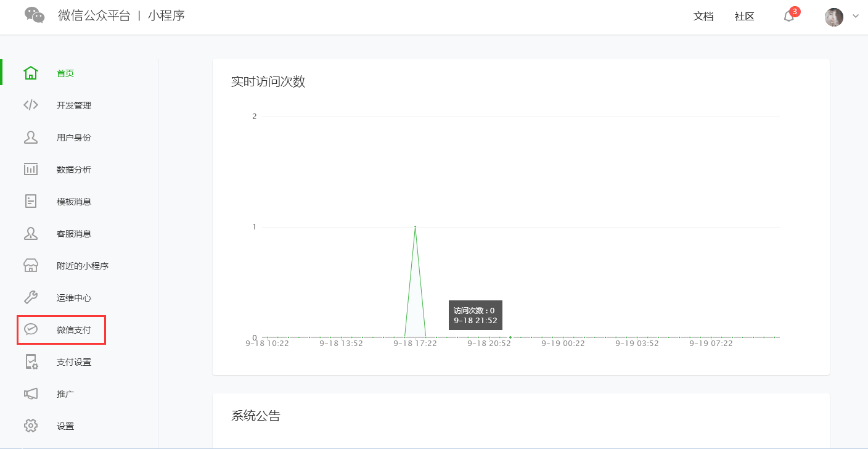
Task: Expand the account dropdown arrow
Action: pyautogui.click(x=856, y=17)
